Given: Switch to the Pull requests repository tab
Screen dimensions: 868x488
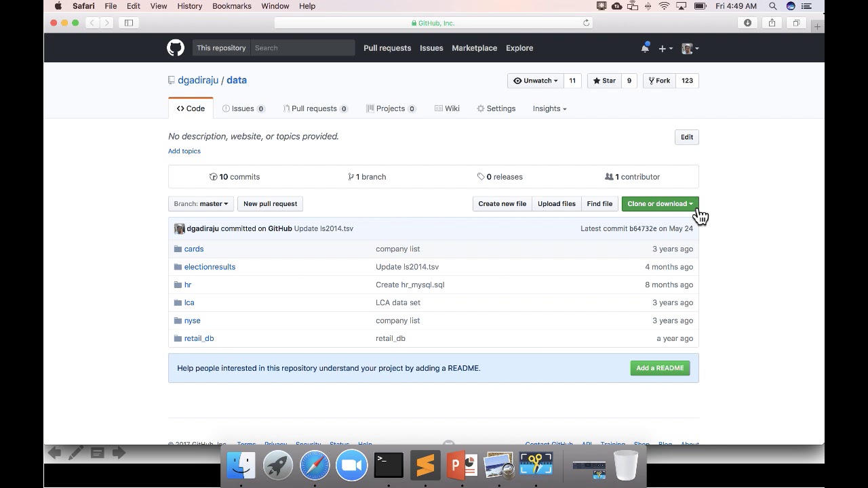Looking at the screenshot, I should pyautogui.click(x=315, y=108).
